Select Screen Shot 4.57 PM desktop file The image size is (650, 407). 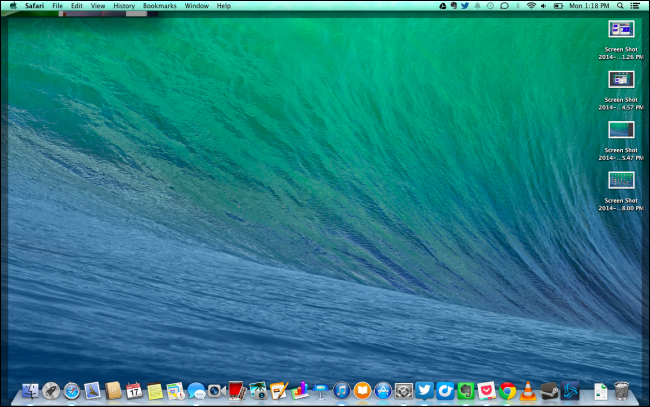click(621, 91)
